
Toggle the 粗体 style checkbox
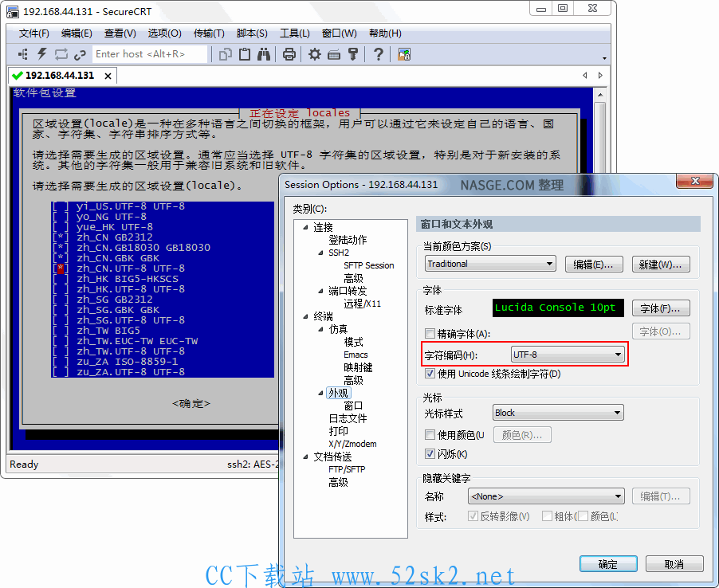547,516
